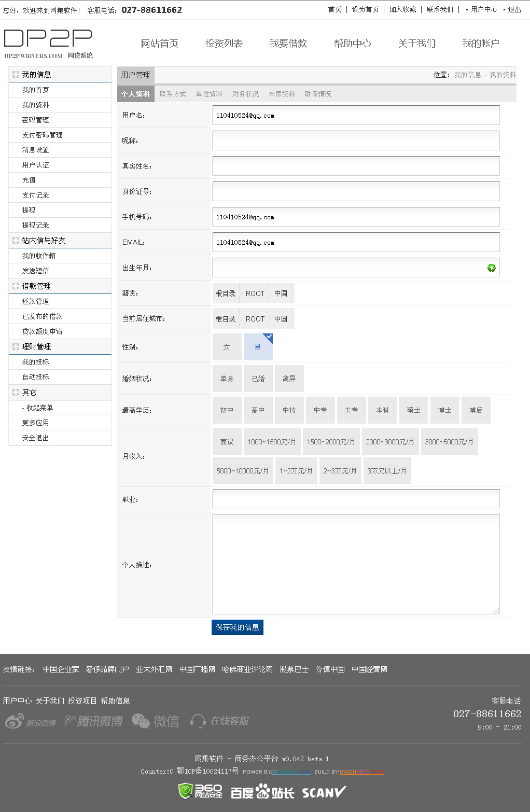The height and width of the screenshot is (812, 530).
Task: Click the Sina Weibo icon in footer
Action: pyautogui.click(x=15, y=721)
